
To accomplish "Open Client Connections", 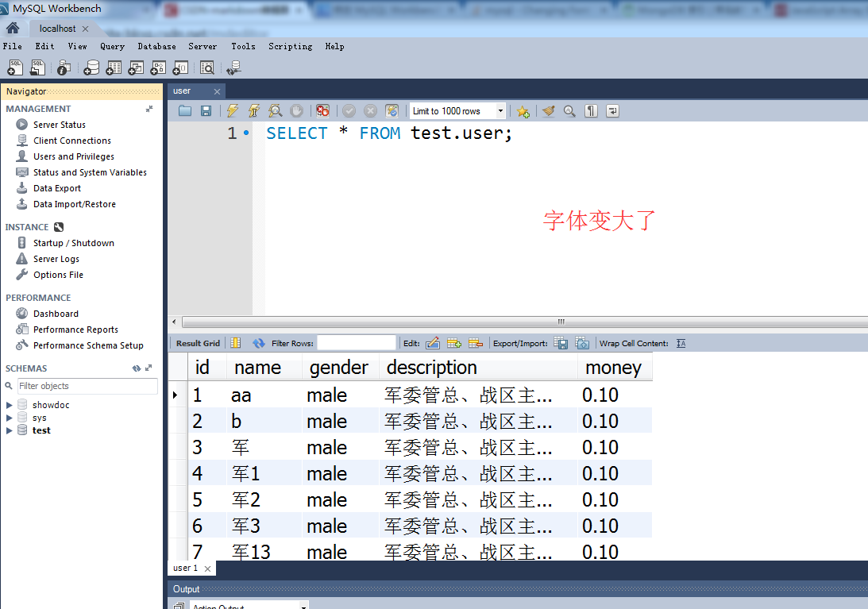I will pos(72,141).
